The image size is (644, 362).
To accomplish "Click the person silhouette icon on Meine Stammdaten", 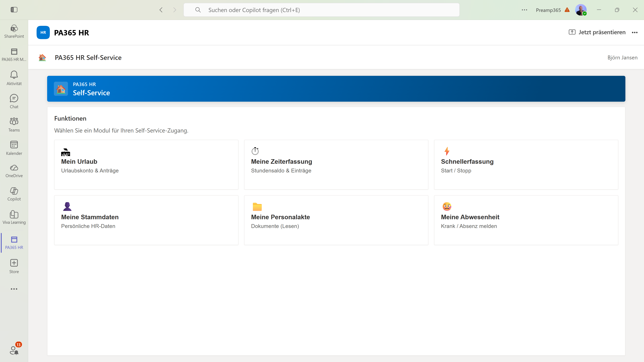I will 67,206.
